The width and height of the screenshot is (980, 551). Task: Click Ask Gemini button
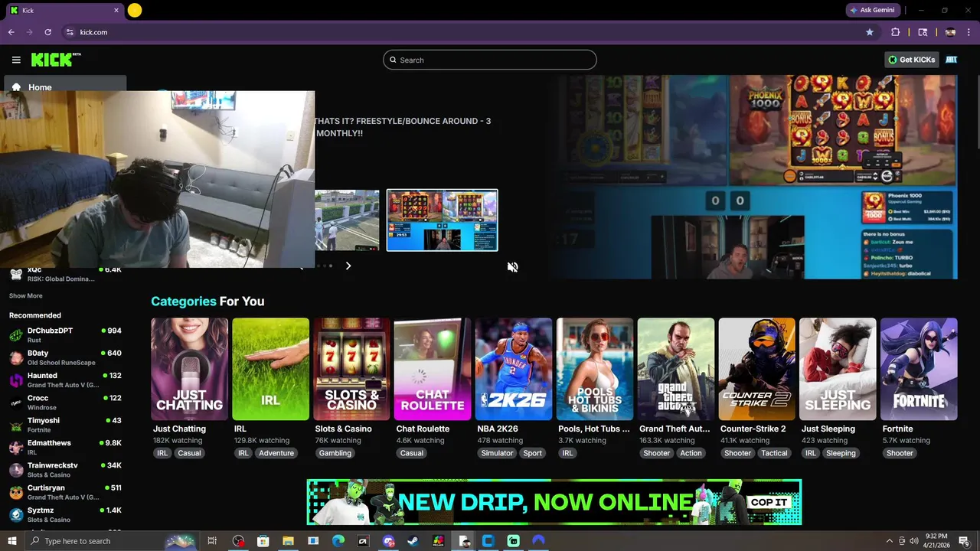pyautogui.click(x=873, y=11)
